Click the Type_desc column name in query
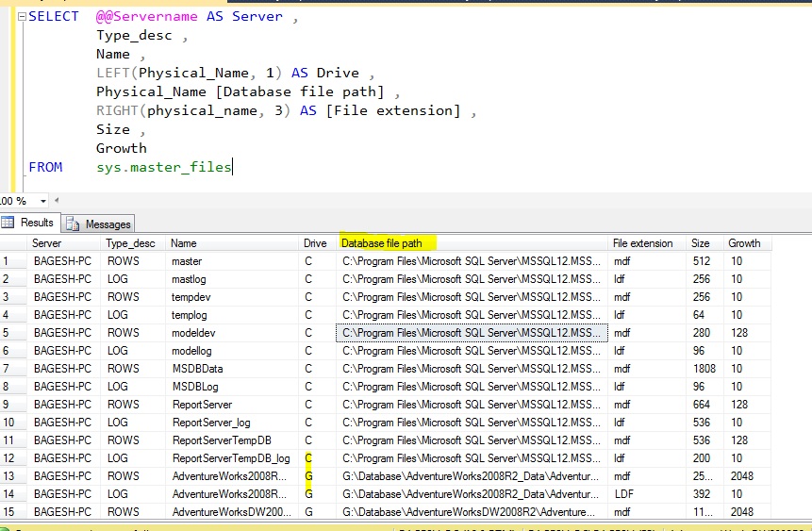The width and height of the screenshot is (812, 531). (x=134, y=36)
